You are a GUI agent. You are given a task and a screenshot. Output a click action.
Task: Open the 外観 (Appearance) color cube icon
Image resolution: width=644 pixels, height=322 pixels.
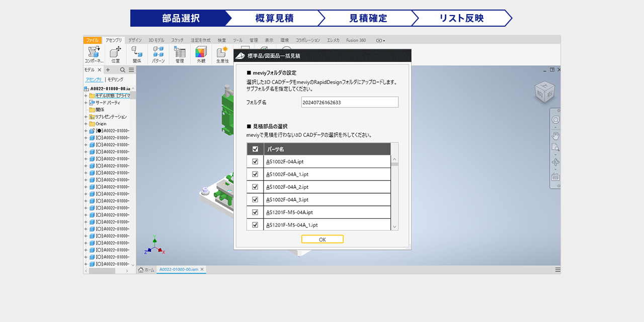201,53
